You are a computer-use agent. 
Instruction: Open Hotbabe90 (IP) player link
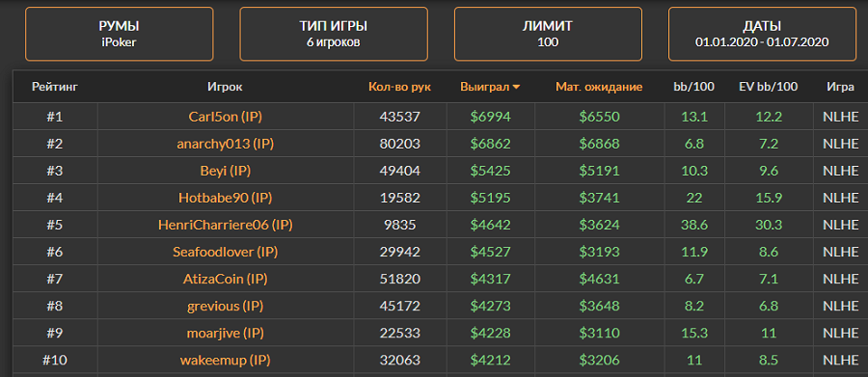pyautogui.click(x=226, y=198)
